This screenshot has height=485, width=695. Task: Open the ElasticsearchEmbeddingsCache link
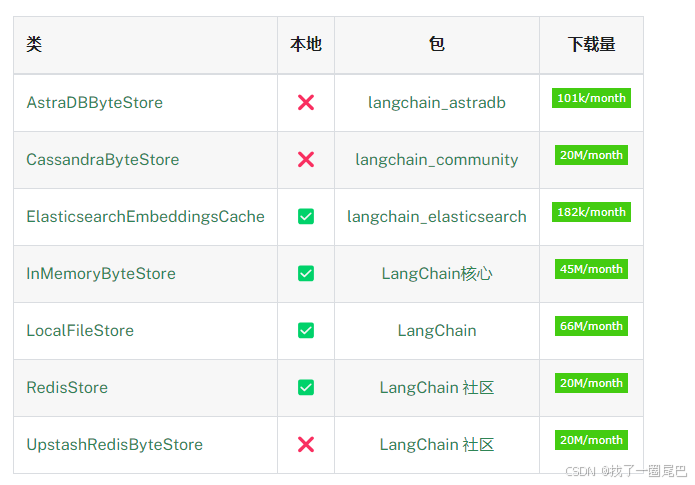point(145,217)
